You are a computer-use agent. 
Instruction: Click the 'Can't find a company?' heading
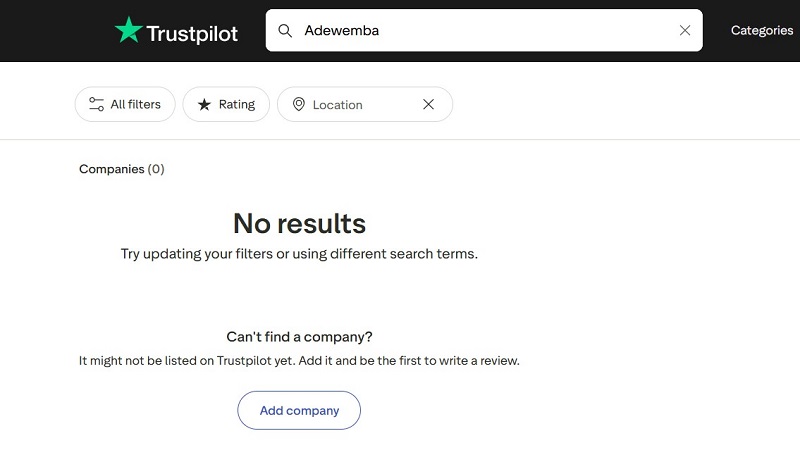pos(299,336)
